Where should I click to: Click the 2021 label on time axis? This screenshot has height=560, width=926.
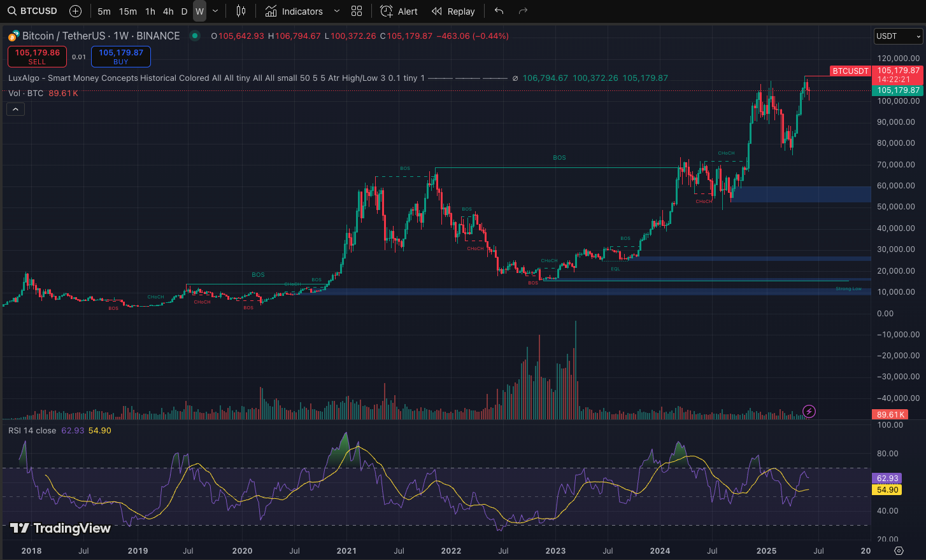pyautogui.click(x=346, y=551)
